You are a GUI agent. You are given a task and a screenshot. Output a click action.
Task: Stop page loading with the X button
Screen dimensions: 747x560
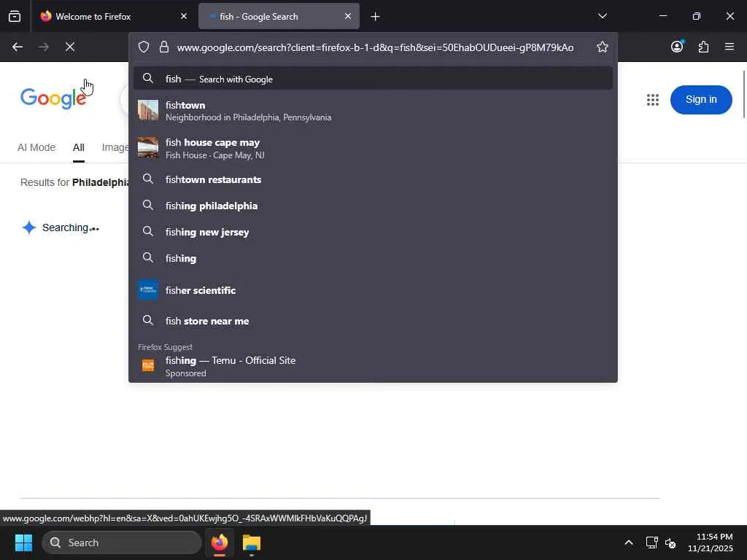click(70, 47)
